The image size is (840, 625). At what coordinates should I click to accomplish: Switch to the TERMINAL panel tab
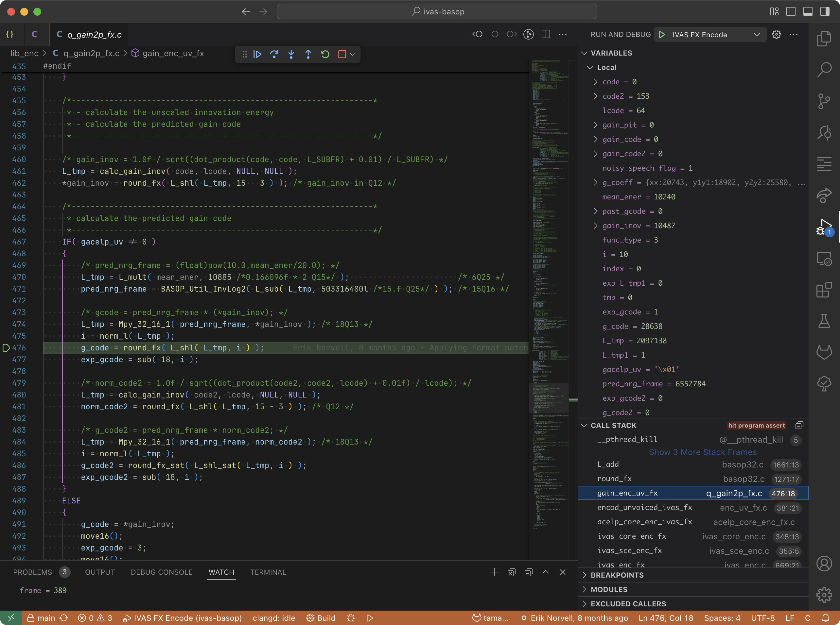(268, 572)
